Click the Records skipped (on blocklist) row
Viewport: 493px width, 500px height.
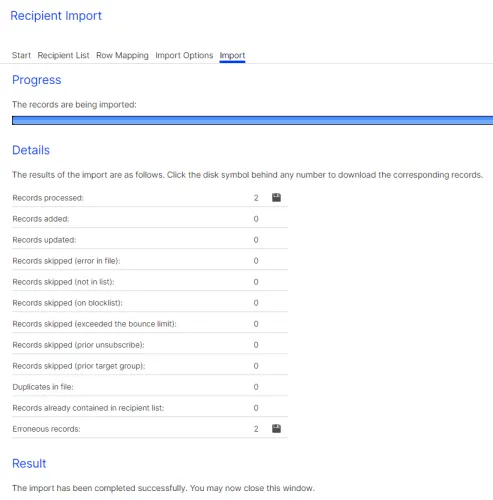coord(150,303)
